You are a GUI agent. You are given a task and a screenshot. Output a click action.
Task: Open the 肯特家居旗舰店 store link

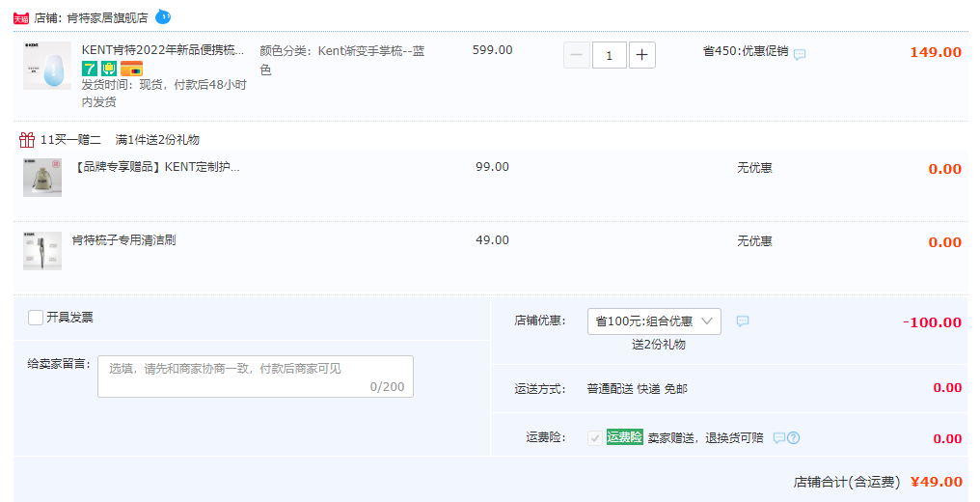click(107, 18)
